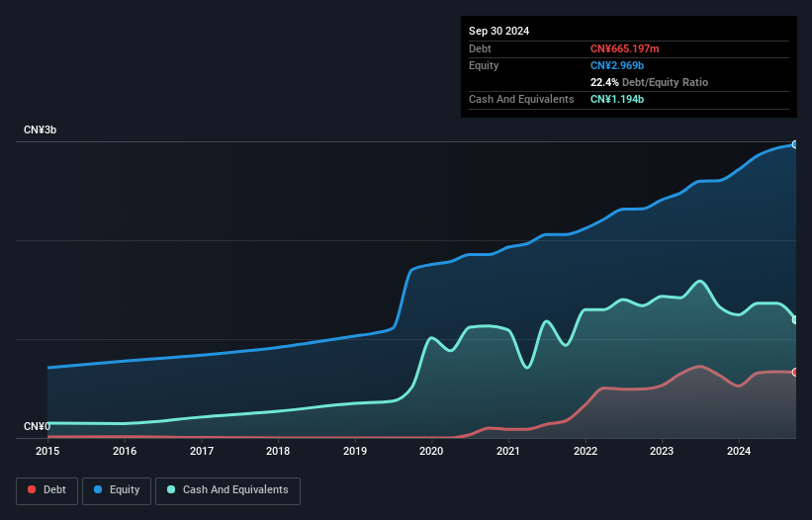Click the Debt endpoint marker on the chart
Screen dimensions: 812x520
click(795, 373)
